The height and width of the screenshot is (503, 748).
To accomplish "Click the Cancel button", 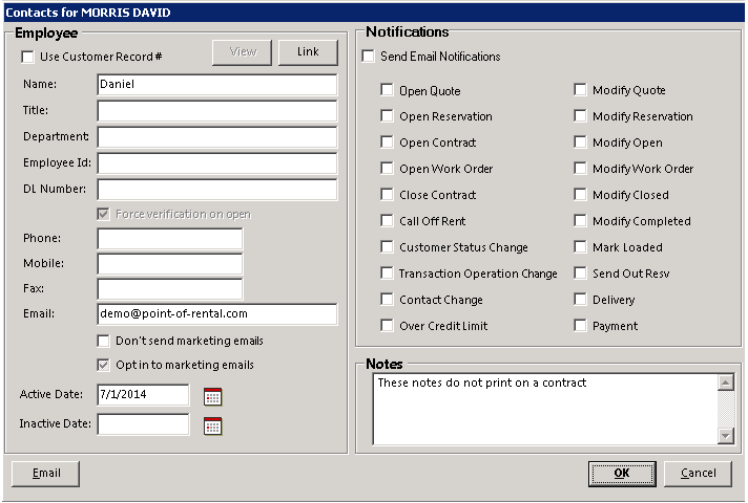I will (698, 473).
